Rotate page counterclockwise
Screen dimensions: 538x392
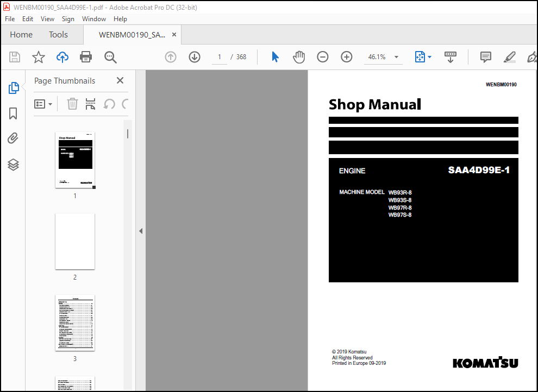coord(109,104)
